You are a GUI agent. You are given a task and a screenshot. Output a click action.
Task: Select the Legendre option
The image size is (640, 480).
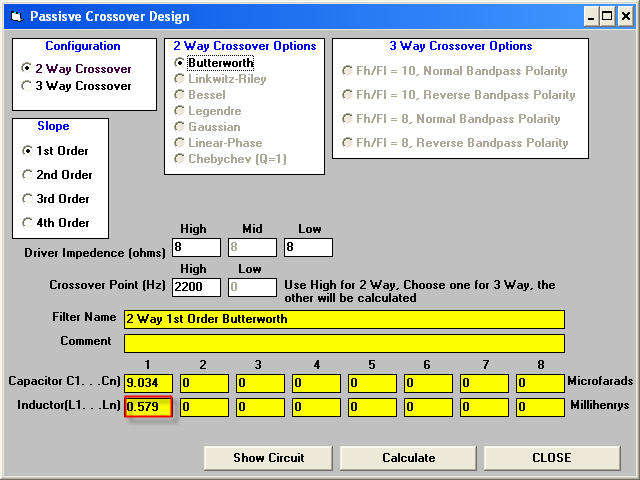click(x=208, y=111)
